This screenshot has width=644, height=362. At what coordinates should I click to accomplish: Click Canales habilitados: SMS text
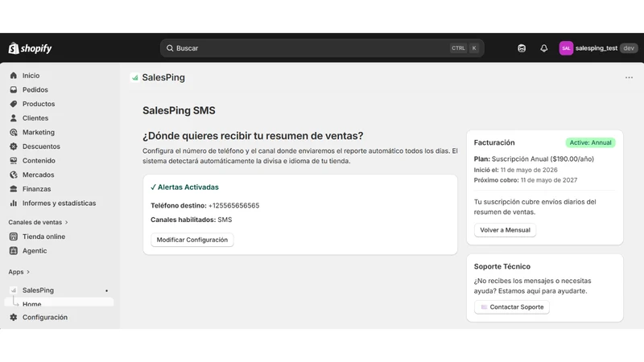[x=192, y=220]
